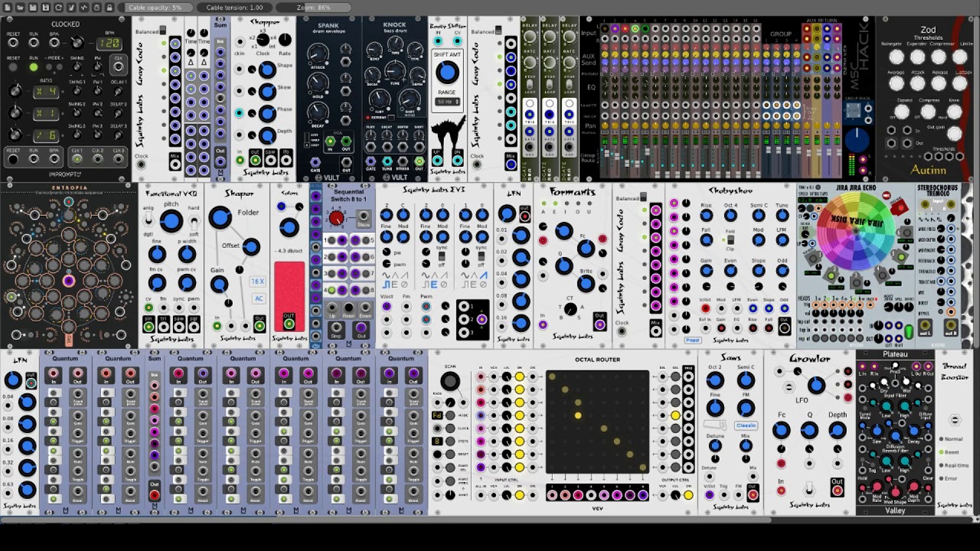Click the Stereo Chorus out L jack
Screen dimensions: 980x551
coord(926,326)
